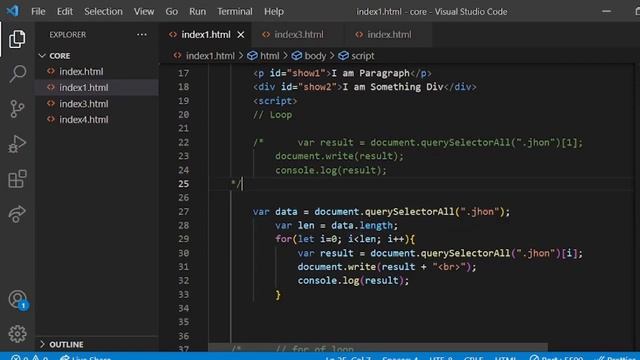This screenshot has height=360, width=640.
Task: Open Run and Debug view
Action: 17,144
